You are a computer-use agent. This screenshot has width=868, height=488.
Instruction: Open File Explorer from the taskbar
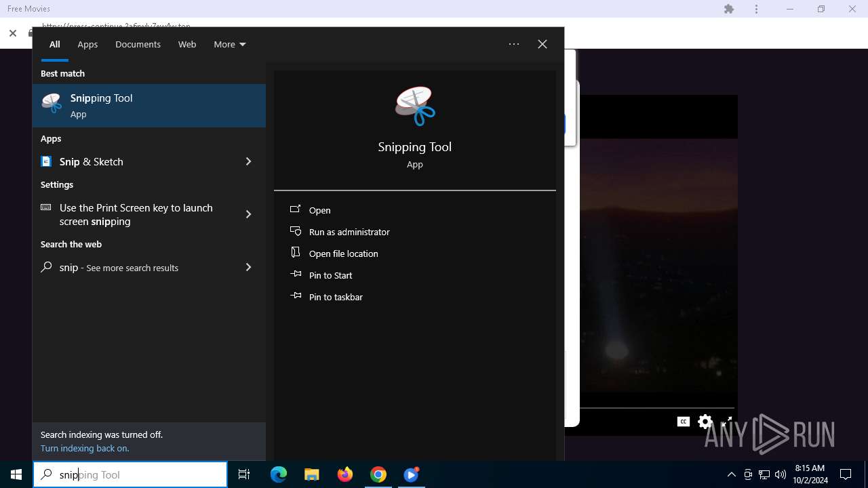312,474
